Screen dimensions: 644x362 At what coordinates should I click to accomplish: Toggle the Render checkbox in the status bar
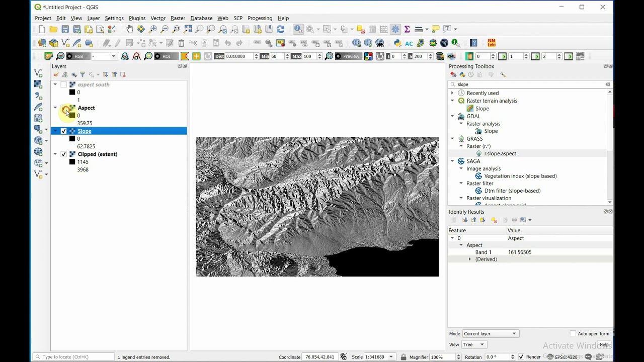click(x=521, y=357)
